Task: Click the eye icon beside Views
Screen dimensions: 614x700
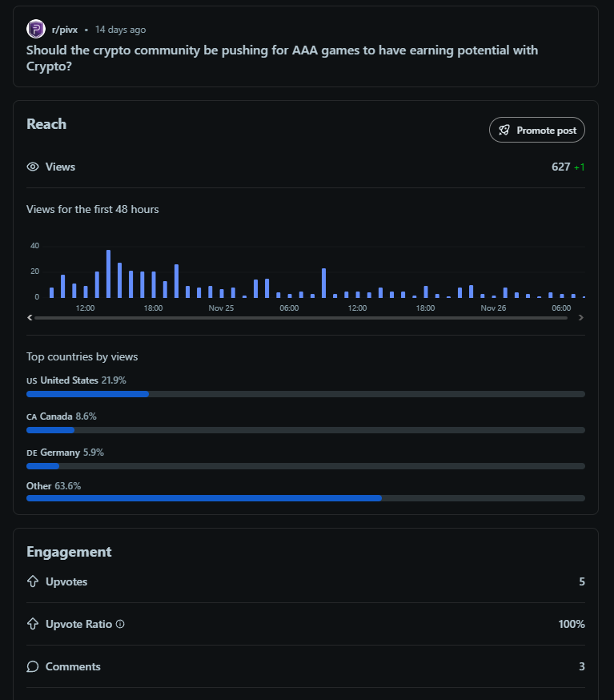Action: click(x=33, y=167)
